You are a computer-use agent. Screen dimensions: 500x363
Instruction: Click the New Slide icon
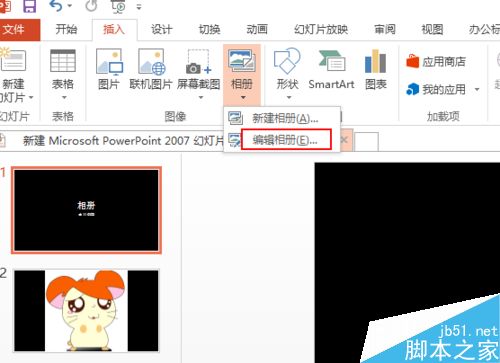click(x=13, y=60)
